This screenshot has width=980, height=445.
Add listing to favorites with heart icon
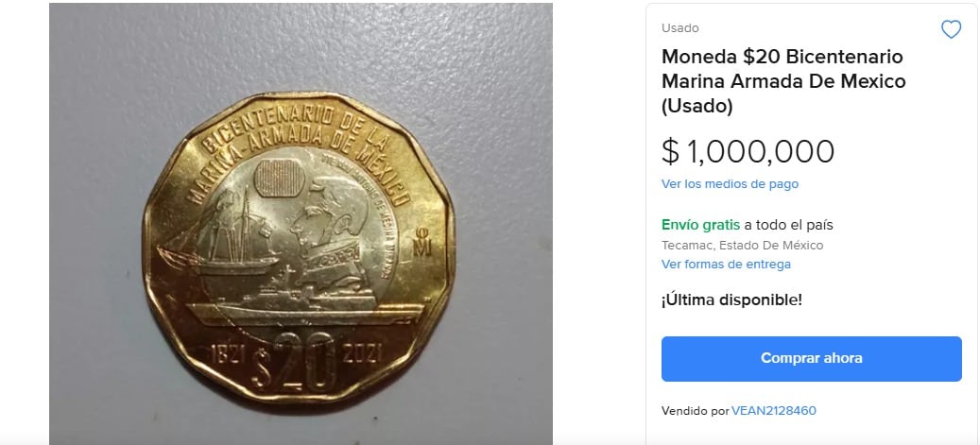[951, 29]
